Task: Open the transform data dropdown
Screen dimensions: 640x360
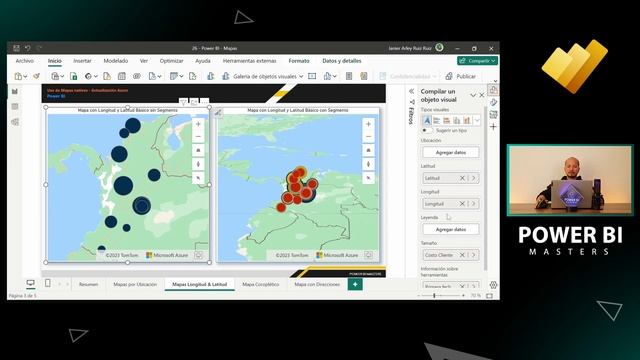Action: [x=177, y=76]
